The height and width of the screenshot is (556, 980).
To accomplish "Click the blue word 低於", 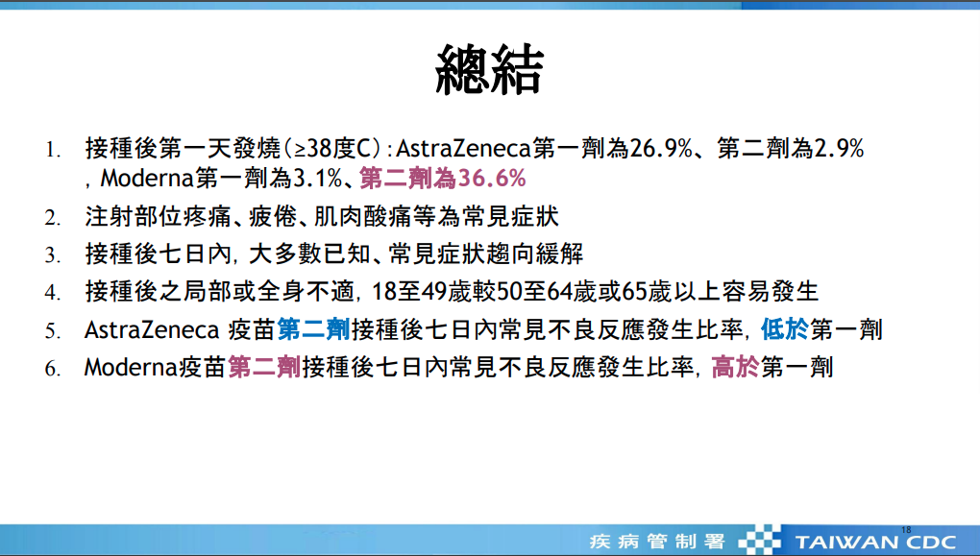I will point(784,329).
